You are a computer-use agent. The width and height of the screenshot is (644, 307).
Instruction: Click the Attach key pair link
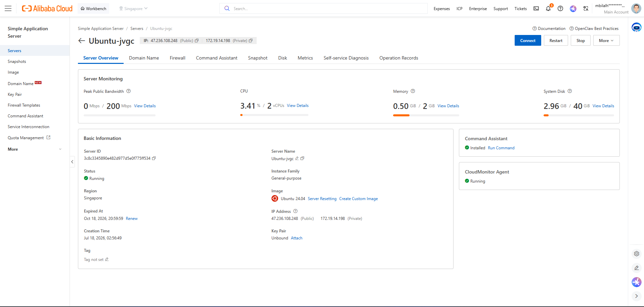(297, 238)
